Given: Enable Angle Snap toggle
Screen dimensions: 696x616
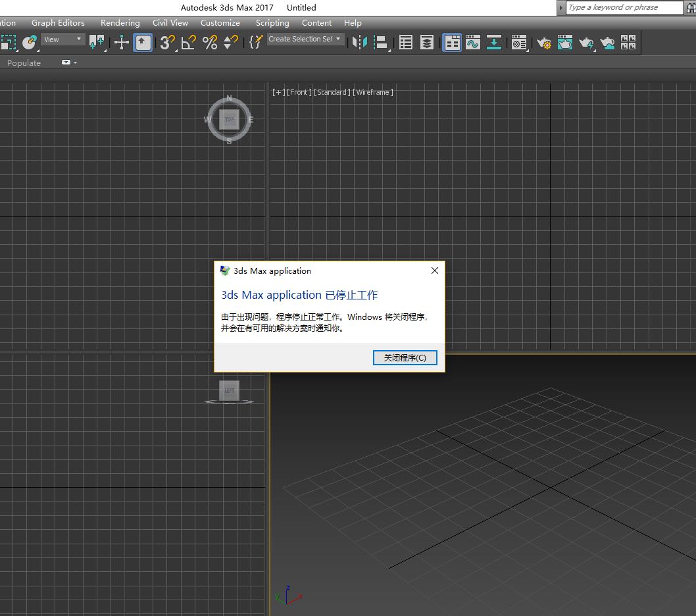Looking at the screenshot, I should coord(189,43).
